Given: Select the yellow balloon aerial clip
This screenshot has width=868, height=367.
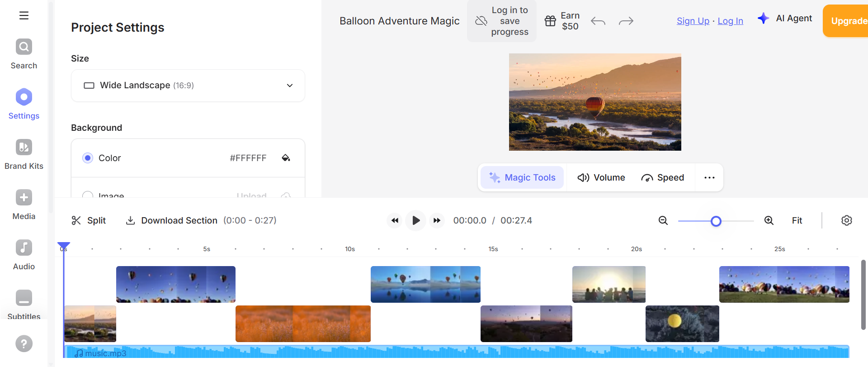Looking at the screenshot, I should pos(682,324).
